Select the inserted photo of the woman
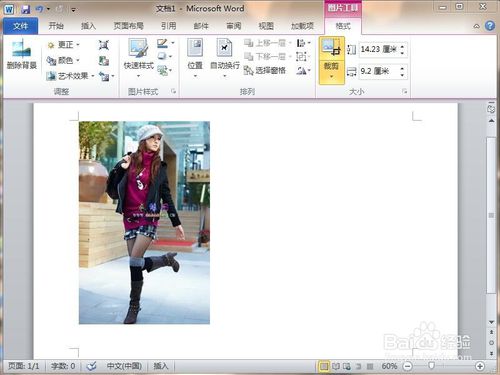The height and width of the screenshot is (375, 500). coord(144,222)
